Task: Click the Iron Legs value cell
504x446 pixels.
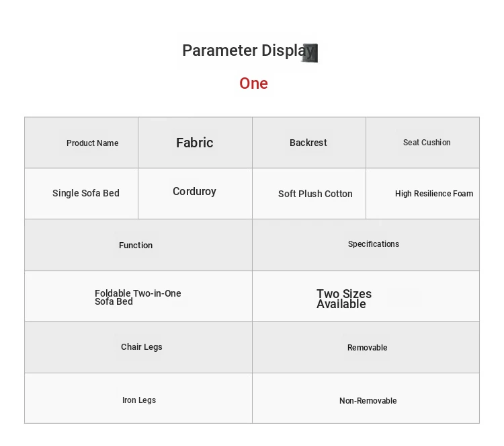Action: (139, 400)
